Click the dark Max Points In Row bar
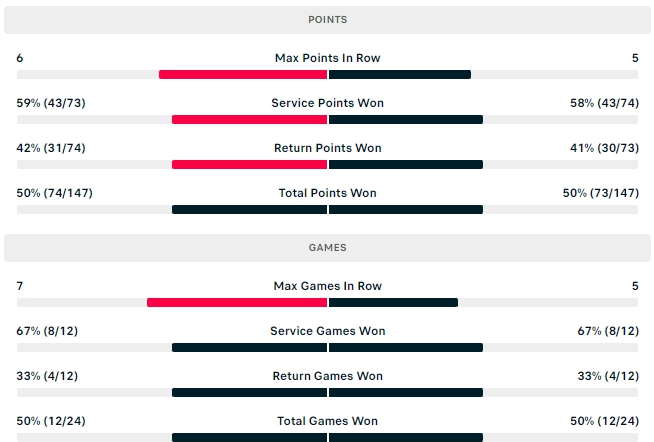Viewport: 654px width, 442px height. click(x=400, y=75)
